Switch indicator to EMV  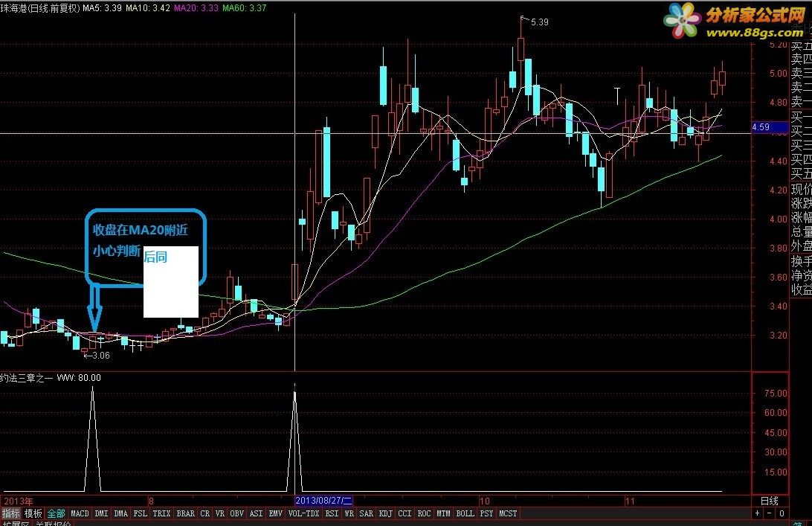click(275, 513)
